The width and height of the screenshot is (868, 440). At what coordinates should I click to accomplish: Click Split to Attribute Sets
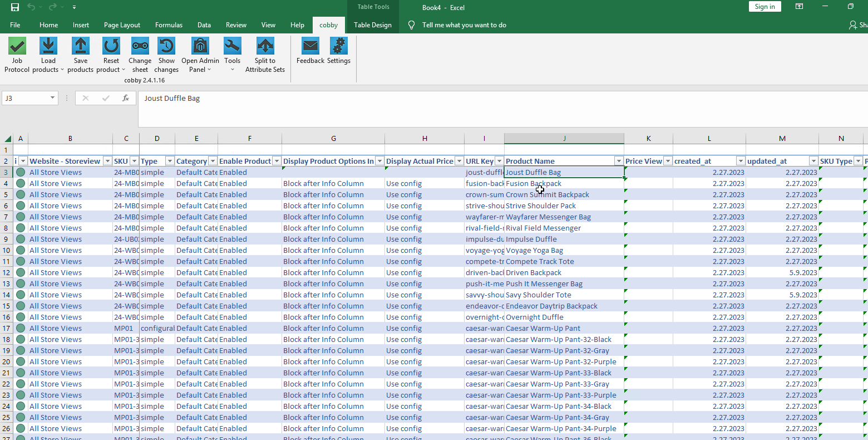click(x=265, y=55)
